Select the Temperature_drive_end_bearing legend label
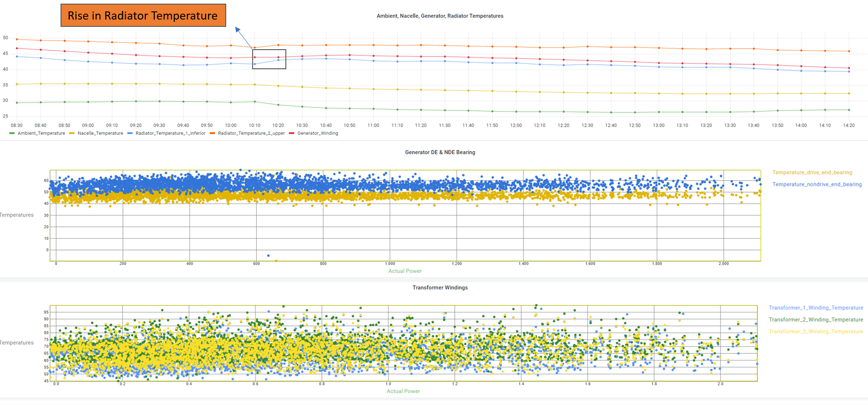This screenshot has height=408, width=868. click(812, 173)
